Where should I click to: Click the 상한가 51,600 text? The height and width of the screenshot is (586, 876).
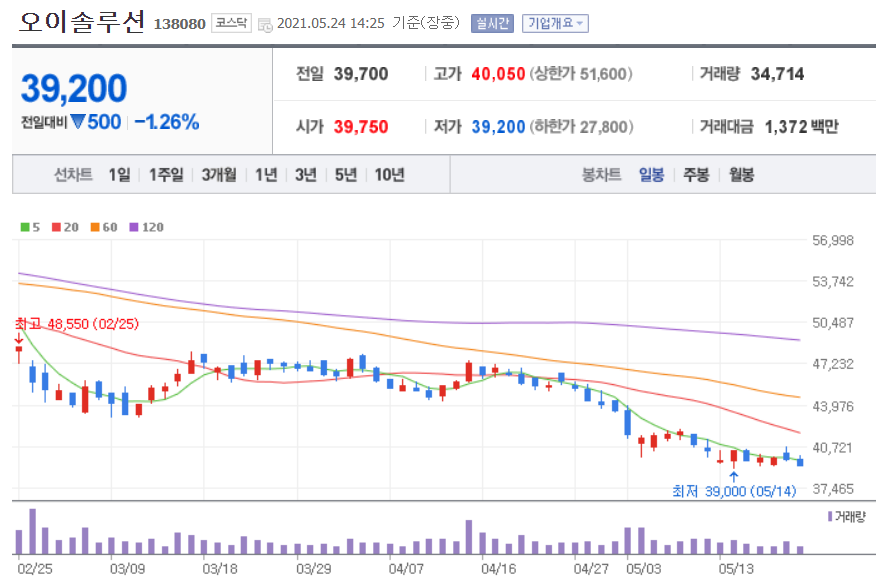[x=581, y=74]
